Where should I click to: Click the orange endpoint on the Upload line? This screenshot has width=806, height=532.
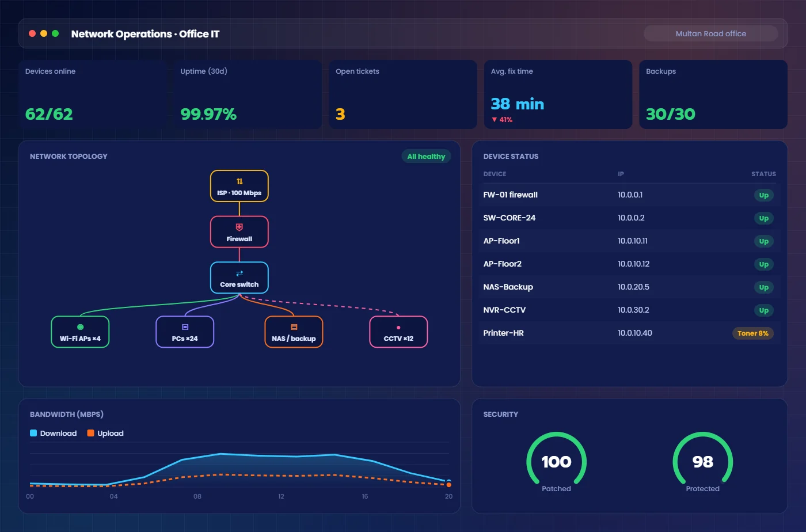pyautogui.click(x=448, y=485)
